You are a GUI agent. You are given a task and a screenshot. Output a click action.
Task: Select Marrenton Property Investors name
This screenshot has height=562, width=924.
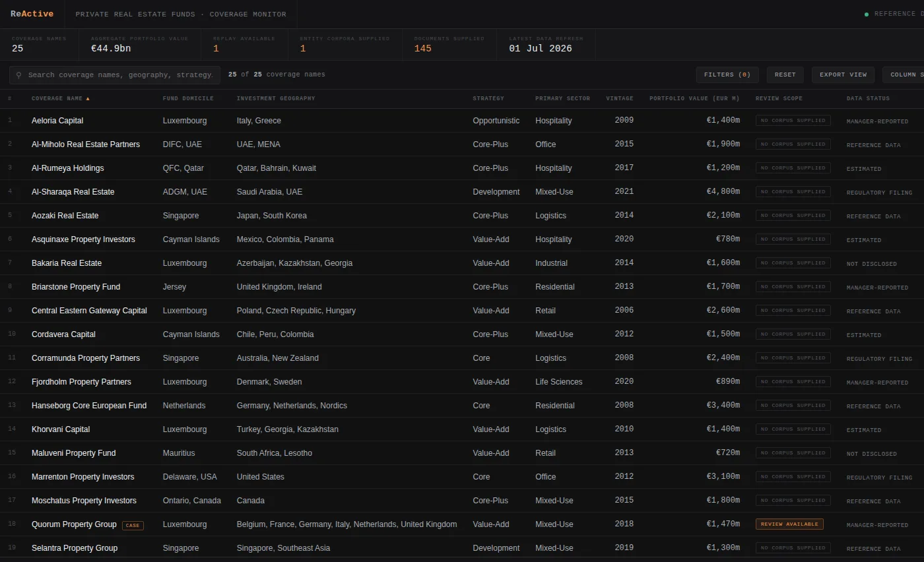point(82,477)
